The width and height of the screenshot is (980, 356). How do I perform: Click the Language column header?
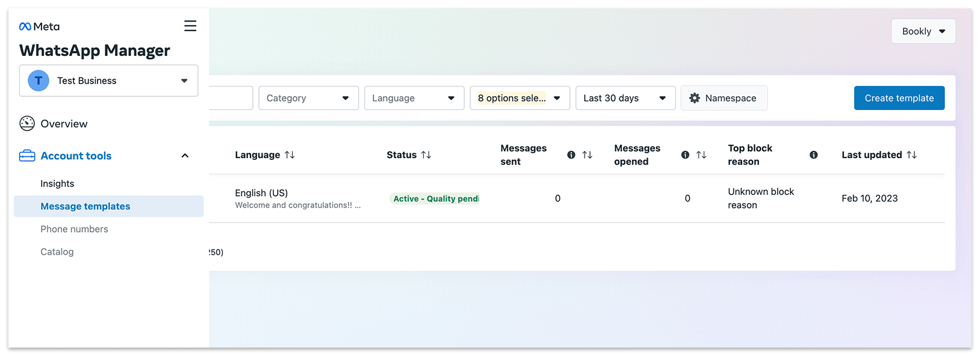(258, 155)
